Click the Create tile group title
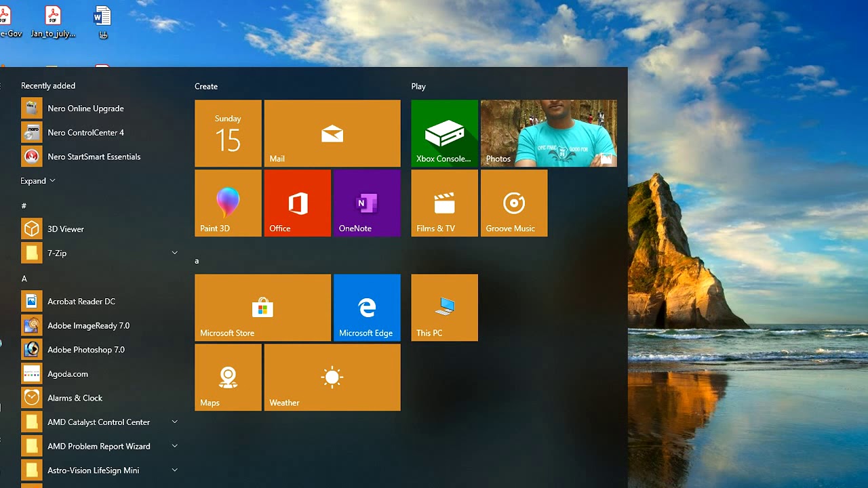This screenshot has height=488, width=868. [206, 86]
